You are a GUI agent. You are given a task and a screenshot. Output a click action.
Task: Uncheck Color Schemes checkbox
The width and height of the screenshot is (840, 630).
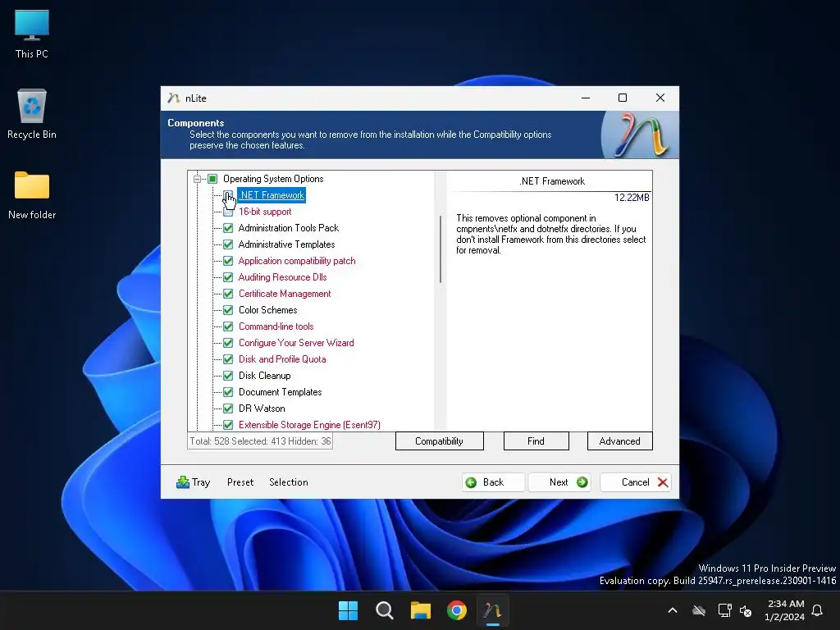click(228, 310)
